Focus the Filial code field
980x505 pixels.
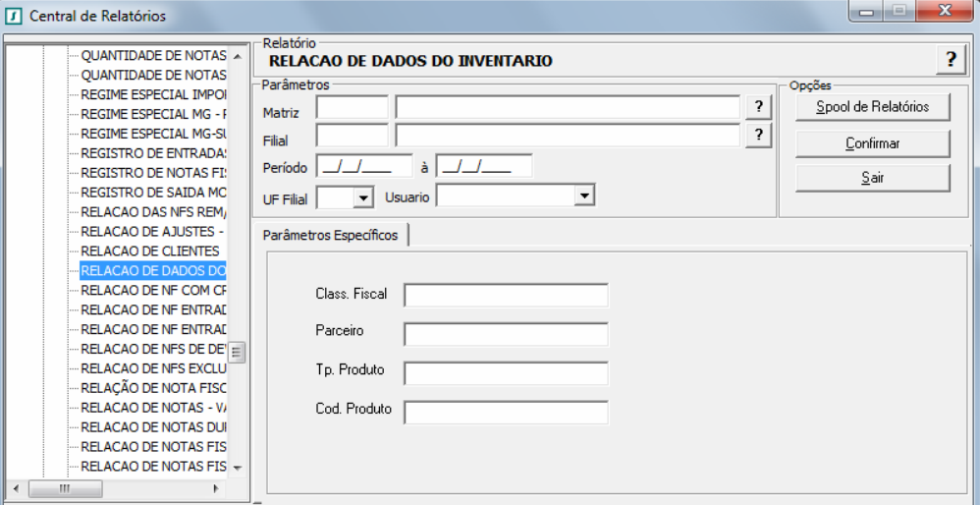coord(352,135)
